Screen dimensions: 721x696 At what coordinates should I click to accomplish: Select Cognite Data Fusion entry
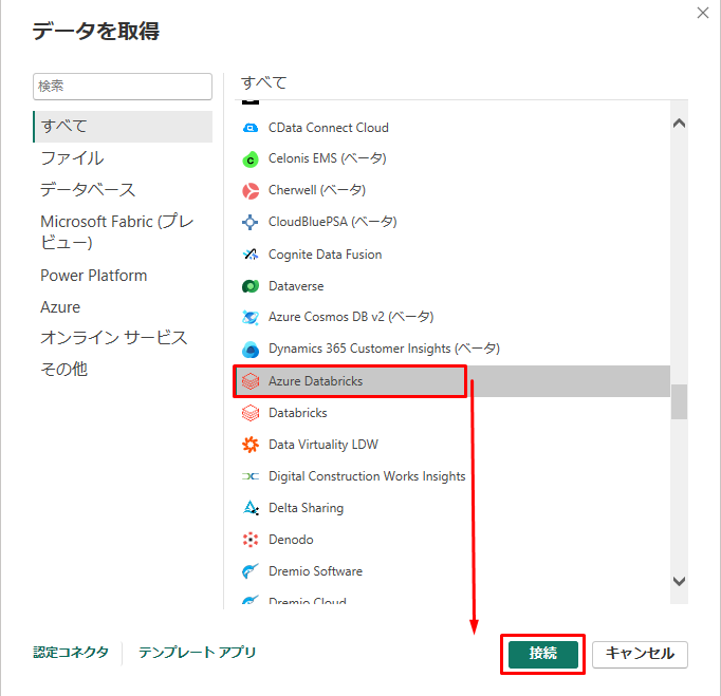325,255
